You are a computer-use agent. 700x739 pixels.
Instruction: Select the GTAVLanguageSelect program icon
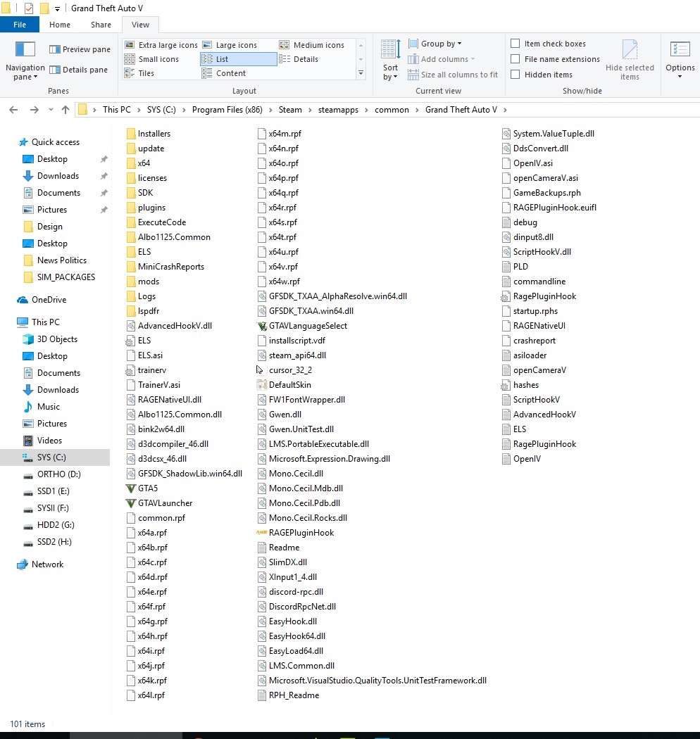pos(262,326)
